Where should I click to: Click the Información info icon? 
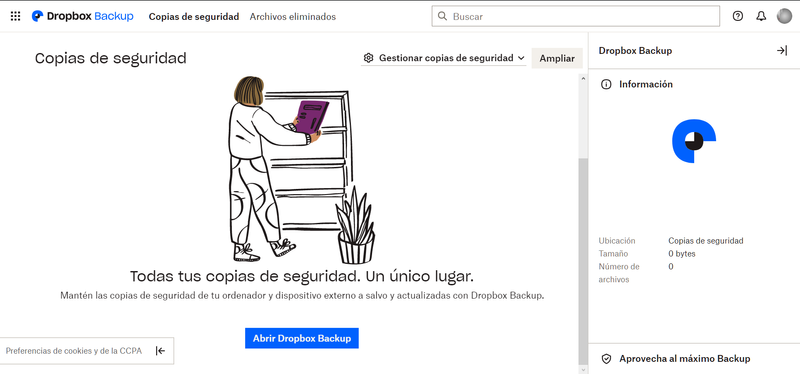point(606,85)
